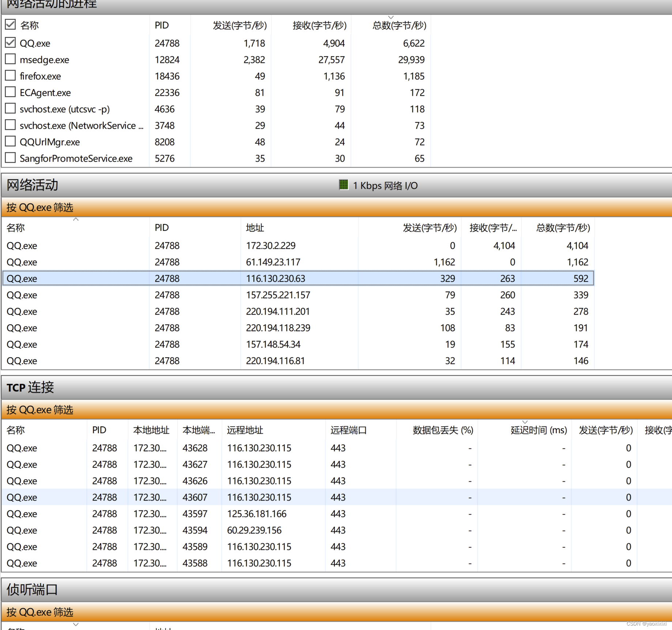Select highlighted row with address 116.130.230.63
This screenshot has height=630, width=672.
point(298,279)
